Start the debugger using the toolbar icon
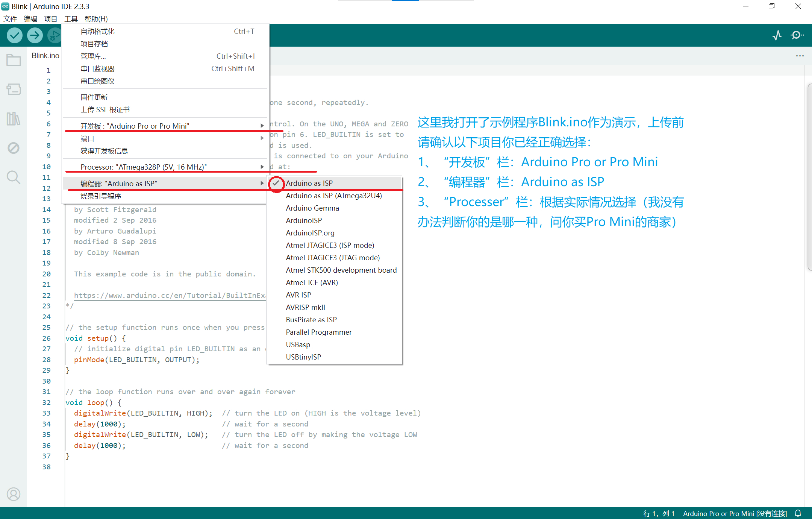The width and height of the screenshot is (812, 519). (54, 35)
